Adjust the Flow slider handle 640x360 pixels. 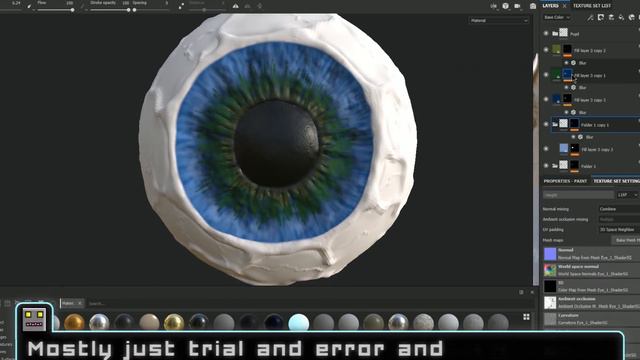click(x=72, y=10)
